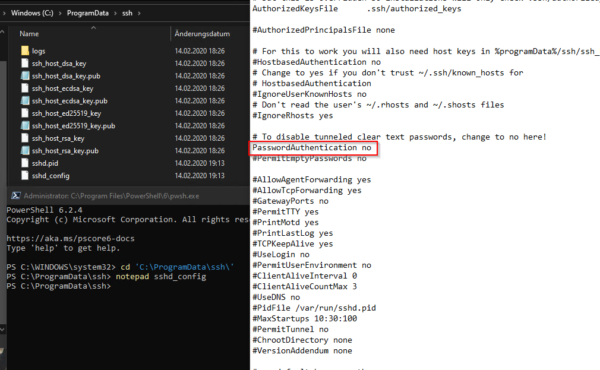Click the #UseLogin no line
Image resolution: width=600 pixels, height=370 pixels.
tap(281, 254)
